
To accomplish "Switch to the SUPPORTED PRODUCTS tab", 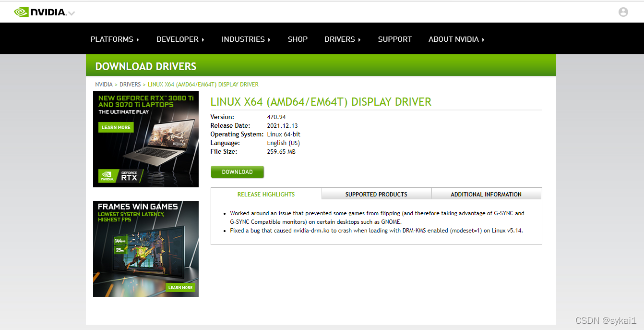I will click(376, 194).
